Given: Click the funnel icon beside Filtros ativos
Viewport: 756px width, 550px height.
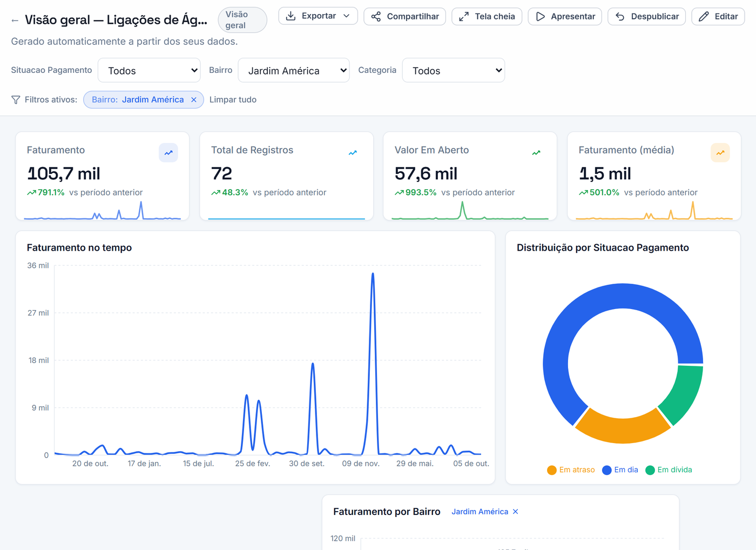Looking at the screenshot, I should tap(16, 100).
